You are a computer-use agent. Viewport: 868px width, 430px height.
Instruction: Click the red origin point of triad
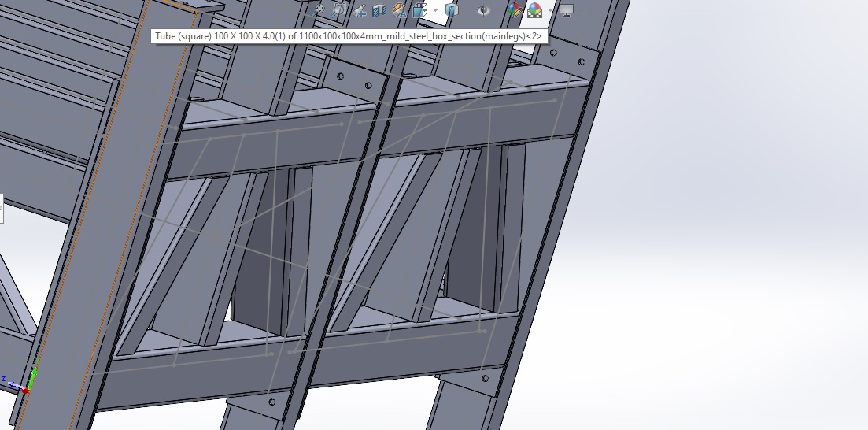[26, 390]
